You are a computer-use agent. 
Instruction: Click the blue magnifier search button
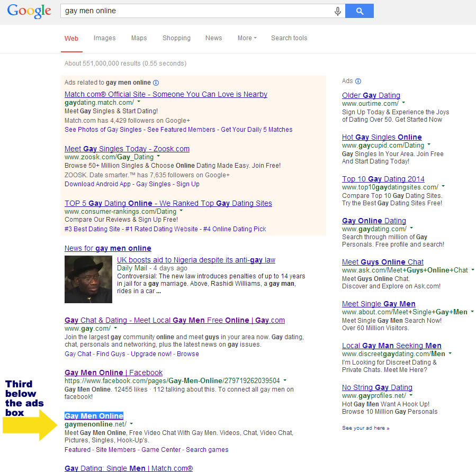pyautogui.click(x=360, y=11)
